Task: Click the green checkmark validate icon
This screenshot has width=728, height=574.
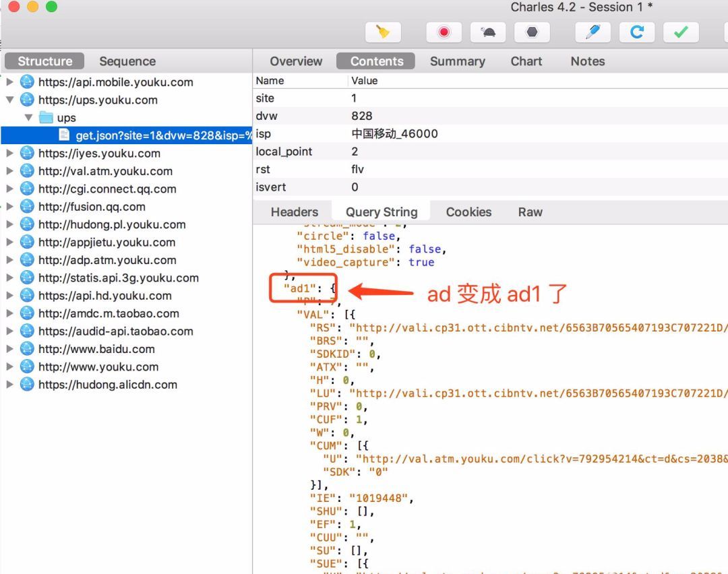Action: (681, 32)
